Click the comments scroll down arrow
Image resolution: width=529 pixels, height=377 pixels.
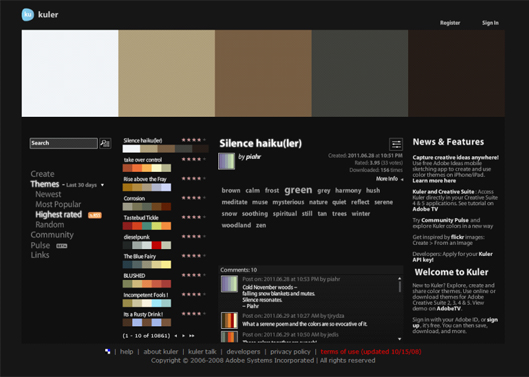(x=399, y=339)
